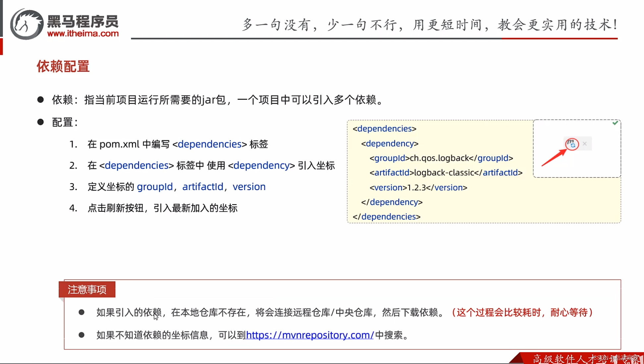This screenshot has width=644, height=364.
Task: Click the closing dependencies tag in the code
Action: tap(386, 217)
